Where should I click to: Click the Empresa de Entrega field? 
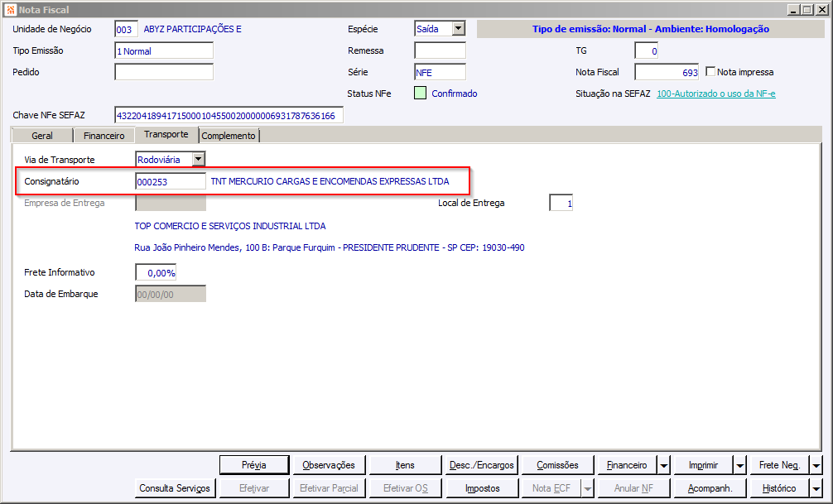(171, 203)
